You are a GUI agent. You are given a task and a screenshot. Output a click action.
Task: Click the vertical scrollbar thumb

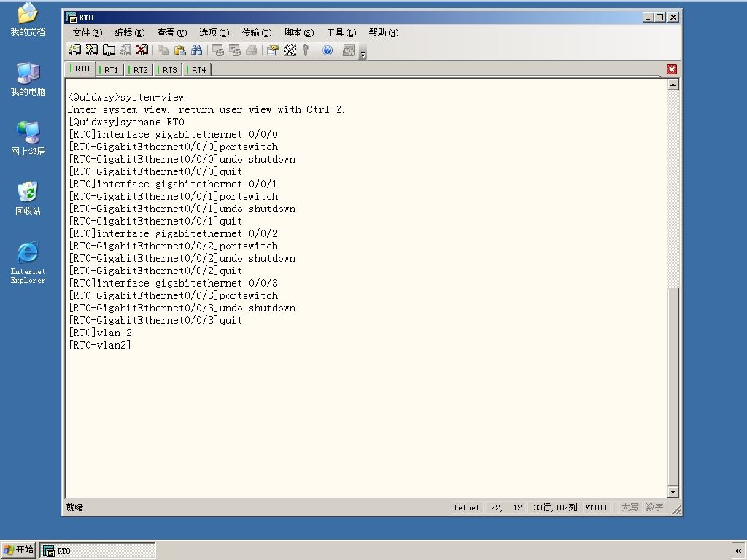[x=673, y=386]
